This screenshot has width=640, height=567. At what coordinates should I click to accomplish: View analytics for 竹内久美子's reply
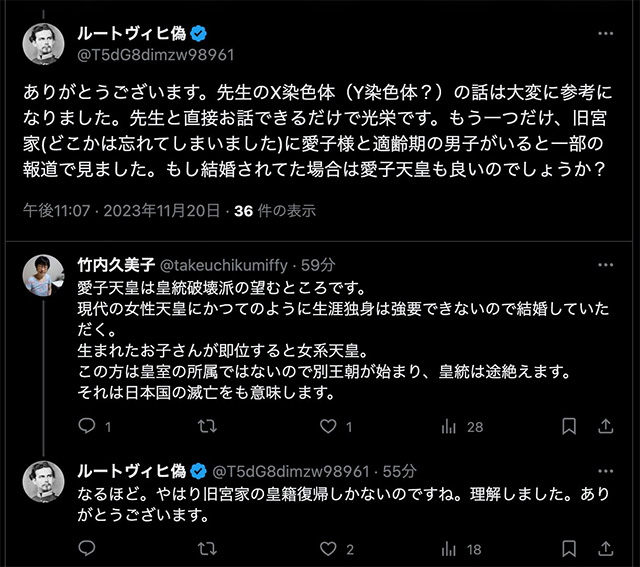(448, 427)
